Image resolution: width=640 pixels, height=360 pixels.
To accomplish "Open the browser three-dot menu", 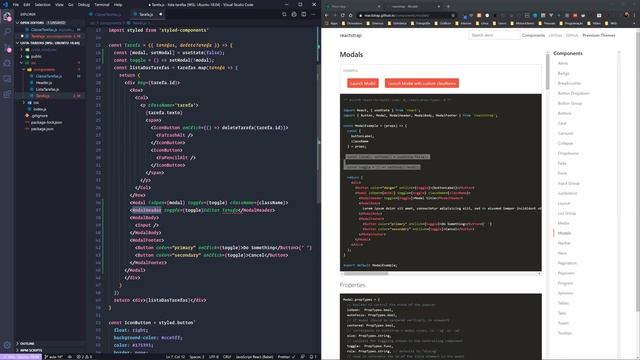I will point(636,15).
